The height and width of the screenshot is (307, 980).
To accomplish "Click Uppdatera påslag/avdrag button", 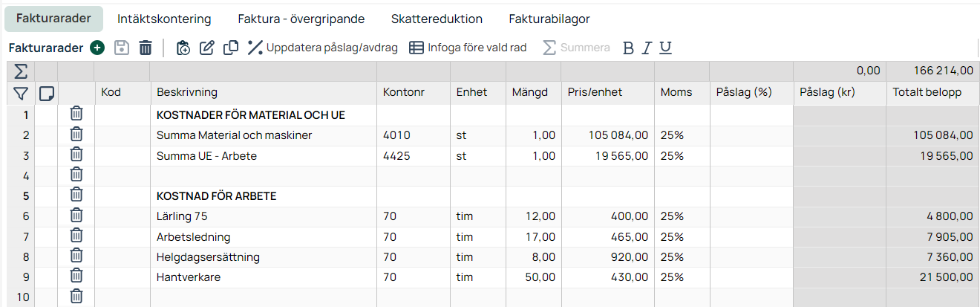I will coord(323,48).
